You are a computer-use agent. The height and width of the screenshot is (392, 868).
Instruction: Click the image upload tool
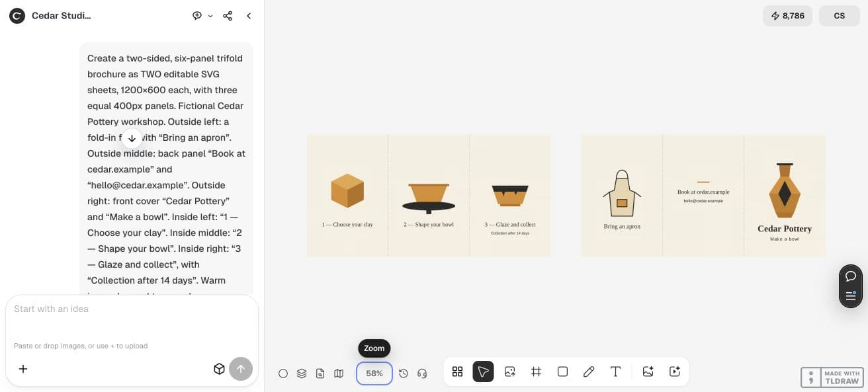[509, 372]
